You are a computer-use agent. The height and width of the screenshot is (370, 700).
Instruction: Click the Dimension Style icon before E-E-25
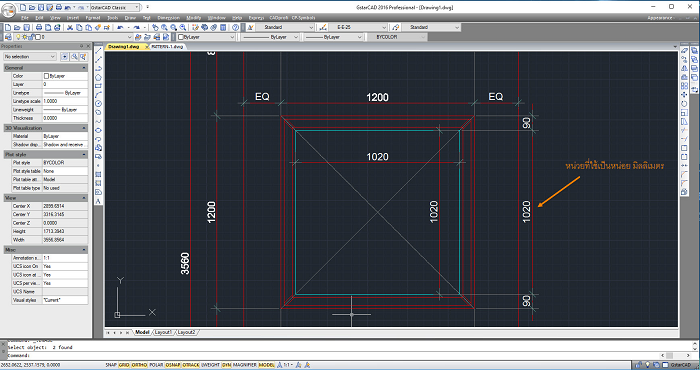pos(323,28)
